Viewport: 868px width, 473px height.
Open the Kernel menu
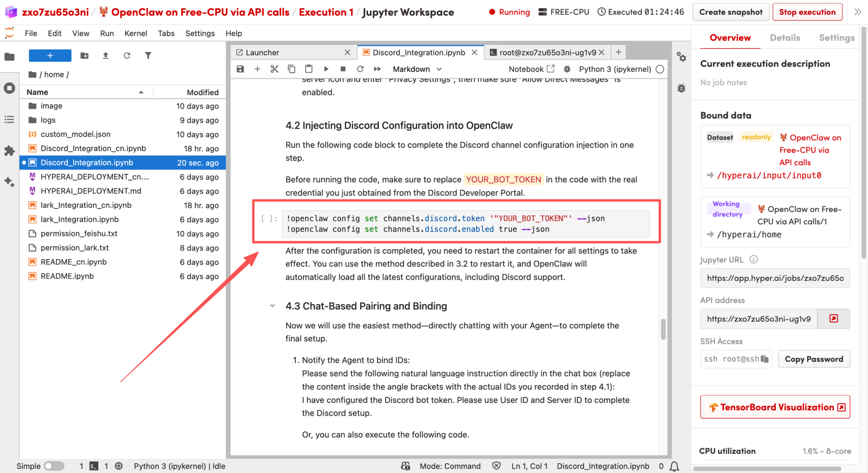tap(135, 33)
